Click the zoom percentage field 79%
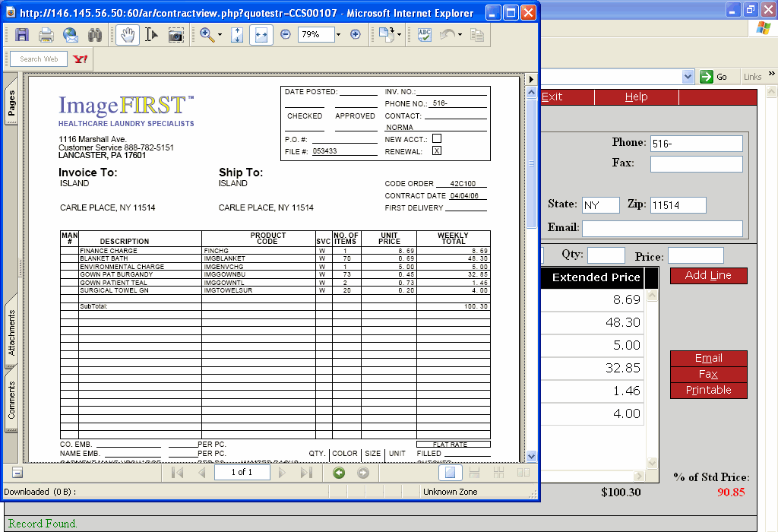This screenshot has width=778, height=532. [316, 35]
